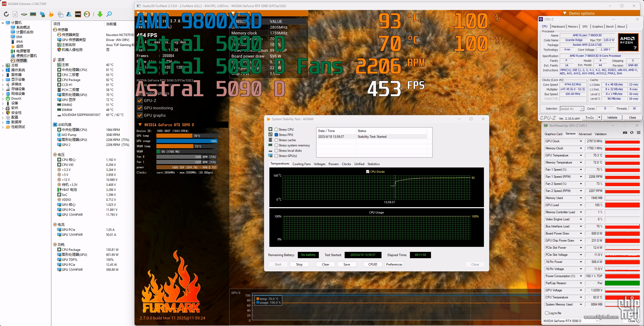The image size is (644, 326).
Task: Click the magnifier search icon in AIDA64
Action: 109,14
